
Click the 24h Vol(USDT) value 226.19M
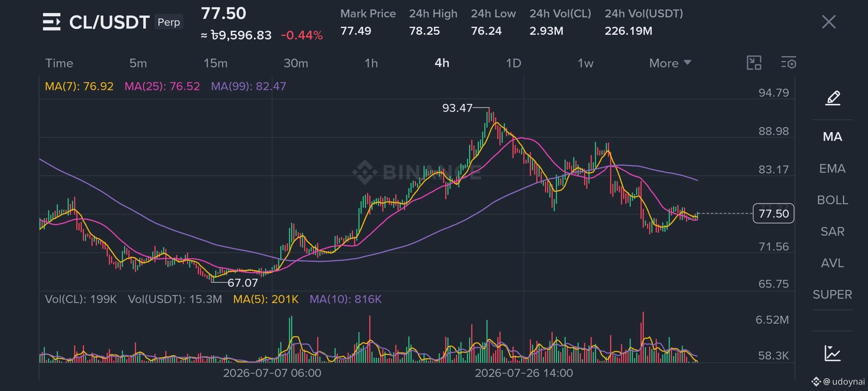629,31
